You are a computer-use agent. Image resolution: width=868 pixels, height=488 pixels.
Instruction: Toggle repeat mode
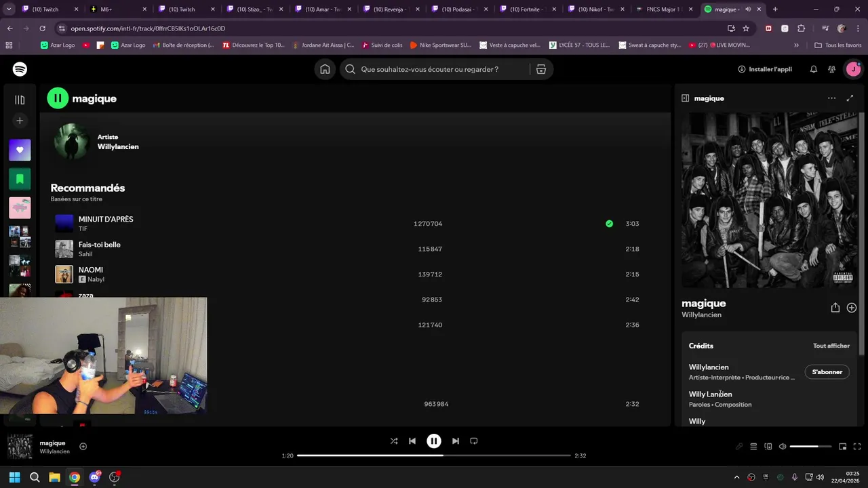click(x=474, y=441)
